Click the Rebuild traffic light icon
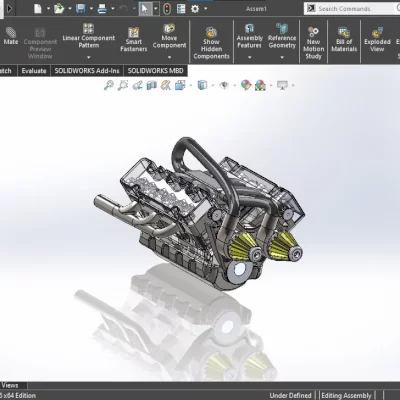Viewport: 400px width, 400px height. click(x=167, y=9)
